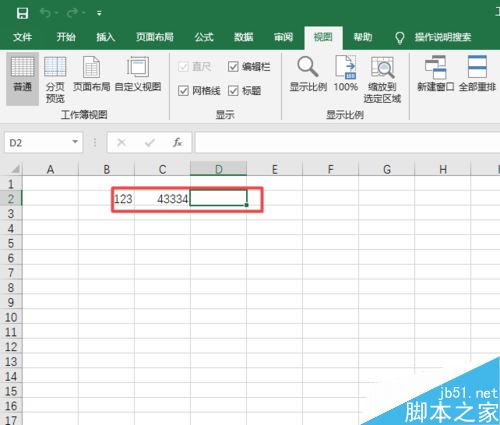Select column H header

coord(443,169)
